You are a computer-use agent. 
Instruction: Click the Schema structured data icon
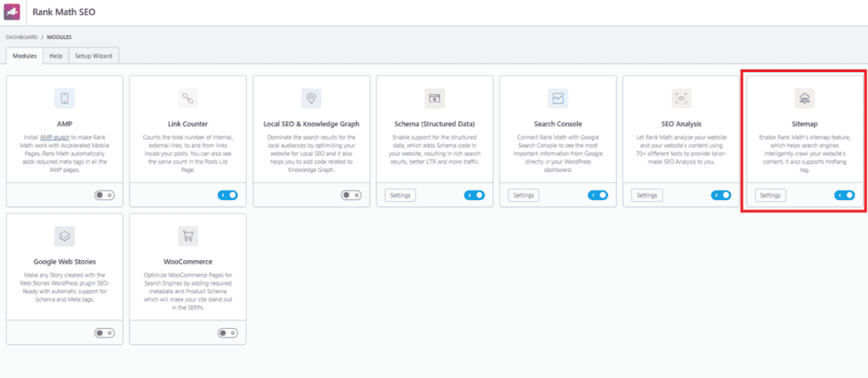tap(435, 98)
